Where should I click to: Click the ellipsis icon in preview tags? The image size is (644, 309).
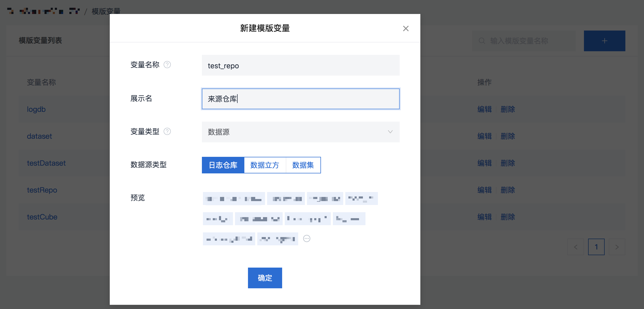click(x=307, y=239)
